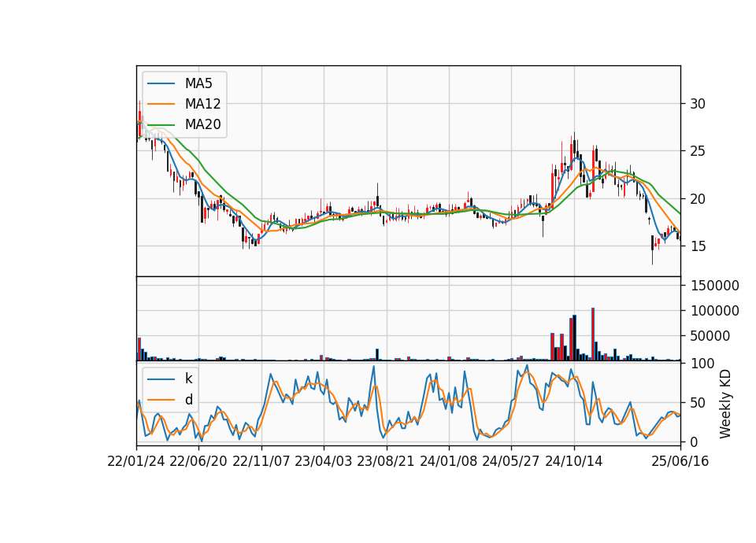Click the 24/01/08 date label

(x=448, y=461)
